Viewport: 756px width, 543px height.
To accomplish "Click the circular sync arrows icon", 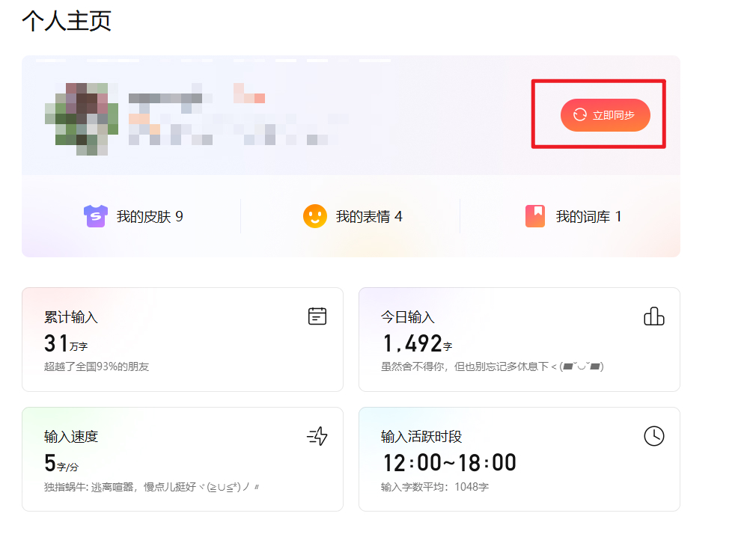I will [579, 114].
